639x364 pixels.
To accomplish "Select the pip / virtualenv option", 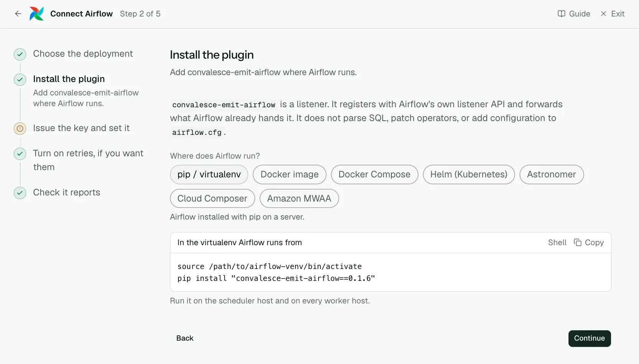I will [x=209, y=174].
